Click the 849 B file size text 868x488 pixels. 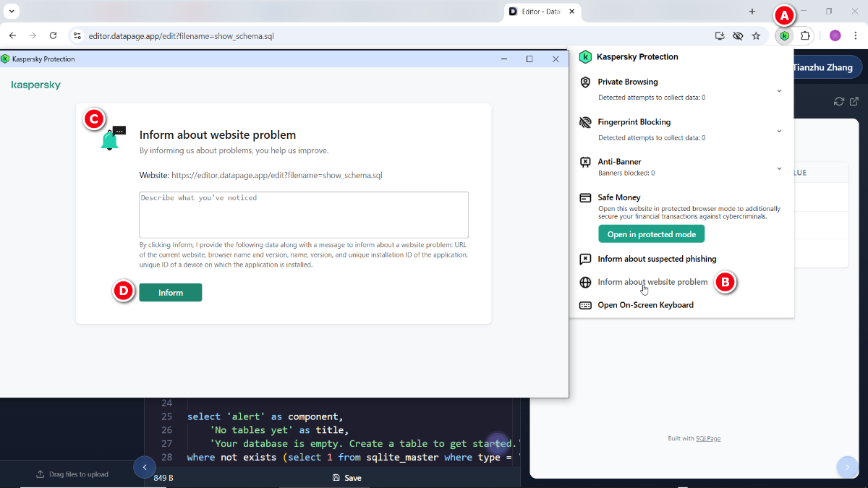163,478
